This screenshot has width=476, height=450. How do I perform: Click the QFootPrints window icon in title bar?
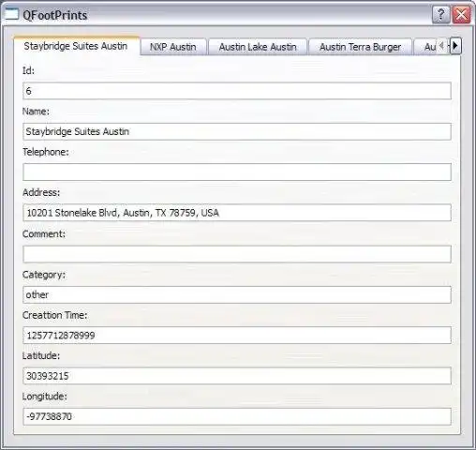coord(12,14)
